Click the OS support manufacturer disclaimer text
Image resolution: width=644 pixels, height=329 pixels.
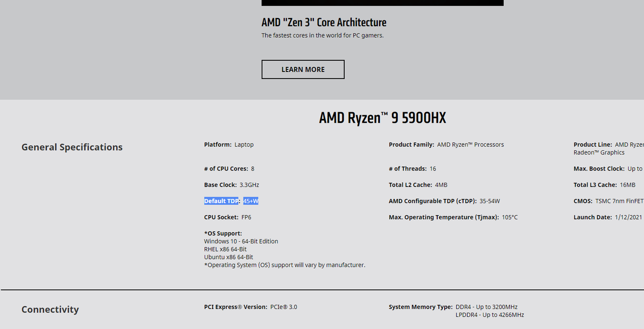coord(285,265)
